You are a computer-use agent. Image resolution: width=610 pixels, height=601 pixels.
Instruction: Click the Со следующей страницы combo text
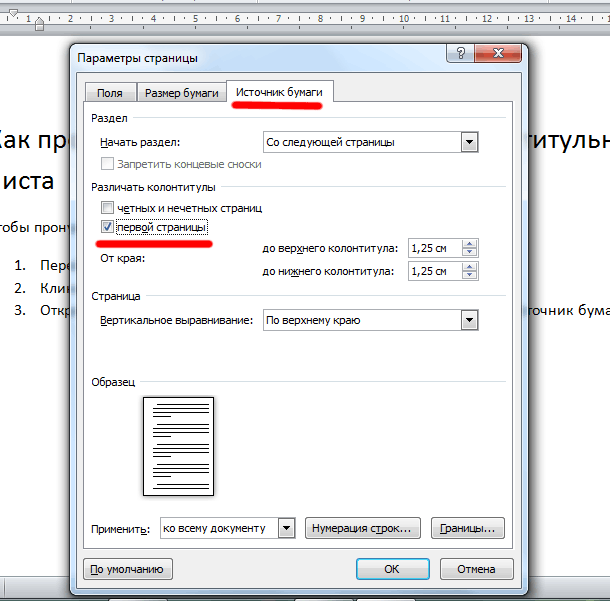[330, 142]
